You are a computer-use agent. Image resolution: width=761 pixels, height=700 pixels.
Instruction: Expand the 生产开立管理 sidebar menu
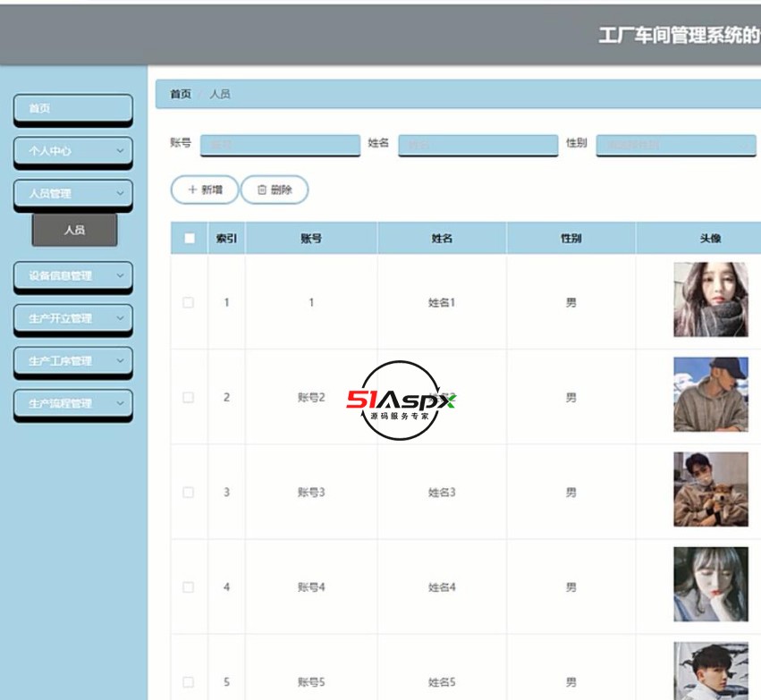[x=72, y=319]
